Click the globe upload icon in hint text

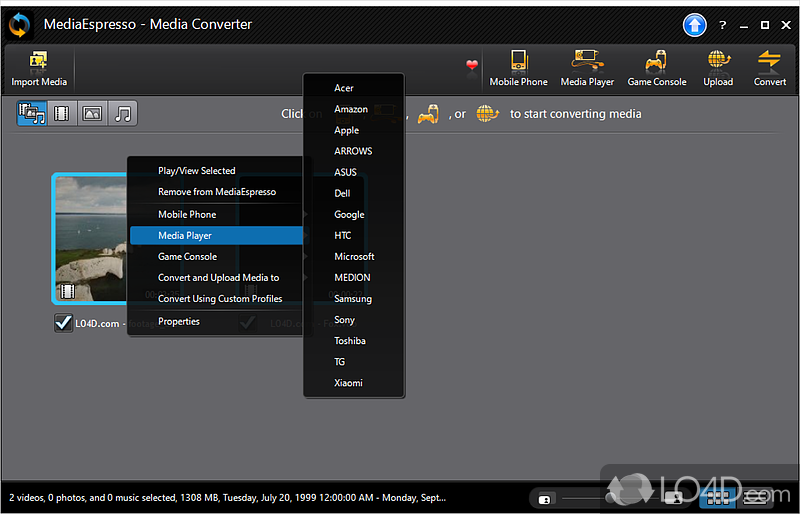pyautogui.click(x=487, y=114)
